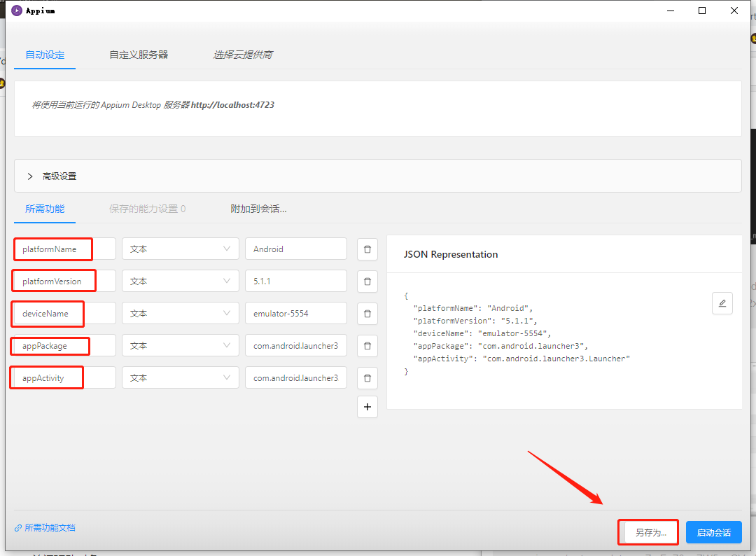This screenshot has width=756, height=556.
Task: Select the 所需功能 tab
Action: pyautogui.click(x=45, y=209)
